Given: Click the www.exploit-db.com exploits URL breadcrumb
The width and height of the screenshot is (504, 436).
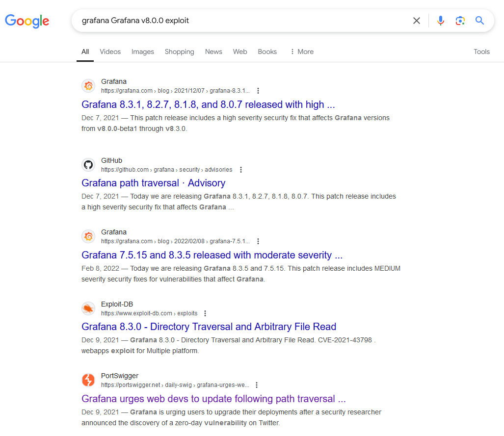Looking at the screenshot, I should coord(149,313).
